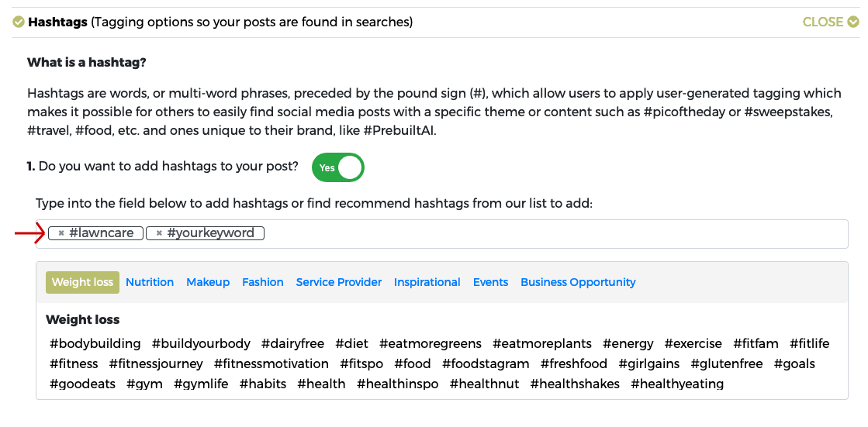This screenshot has height=427, width=868.
Task: Click the empty area of hashtag input field
Action: pos(554,234)
